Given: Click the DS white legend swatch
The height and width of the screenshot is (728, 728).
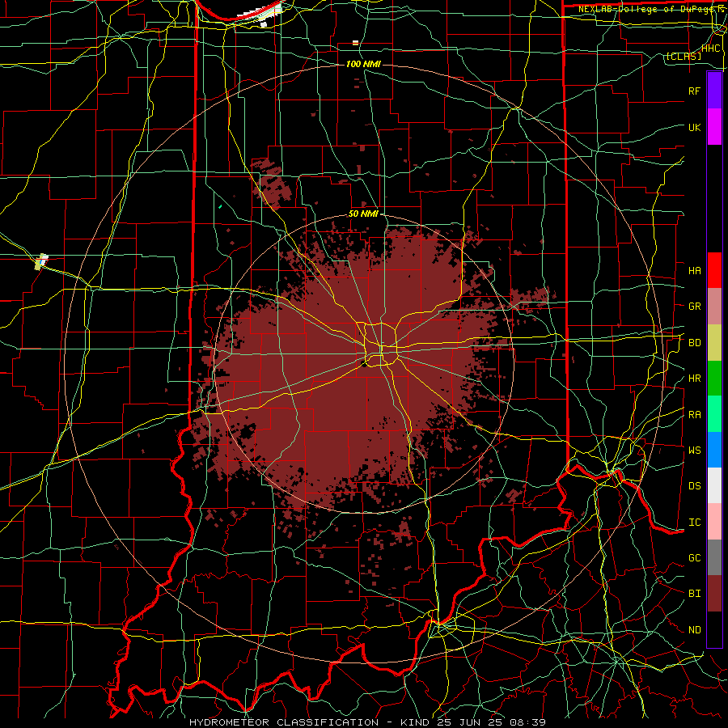Looking at the screenshot, I should coord(714,485).
